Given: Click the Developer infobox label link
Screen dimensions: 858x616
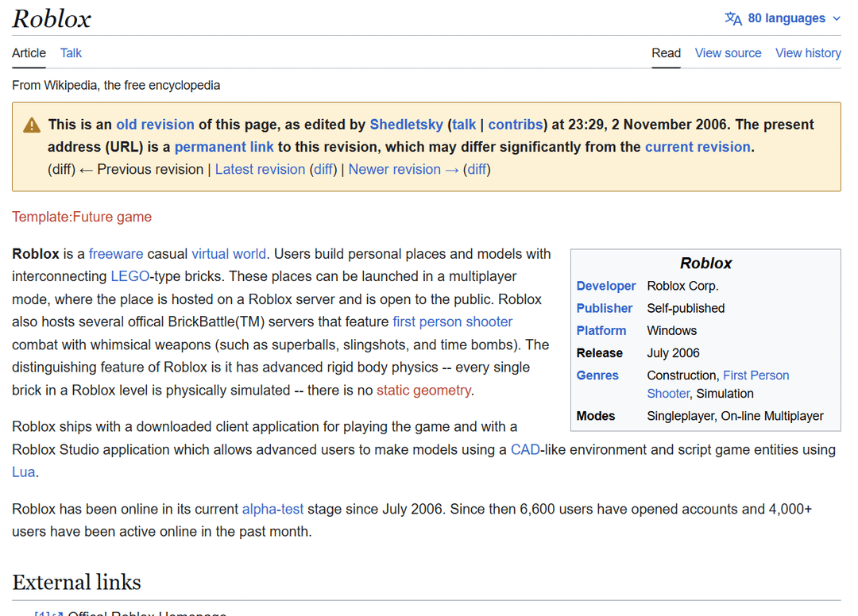Looking at the screenshot, I should coord(606,286).
